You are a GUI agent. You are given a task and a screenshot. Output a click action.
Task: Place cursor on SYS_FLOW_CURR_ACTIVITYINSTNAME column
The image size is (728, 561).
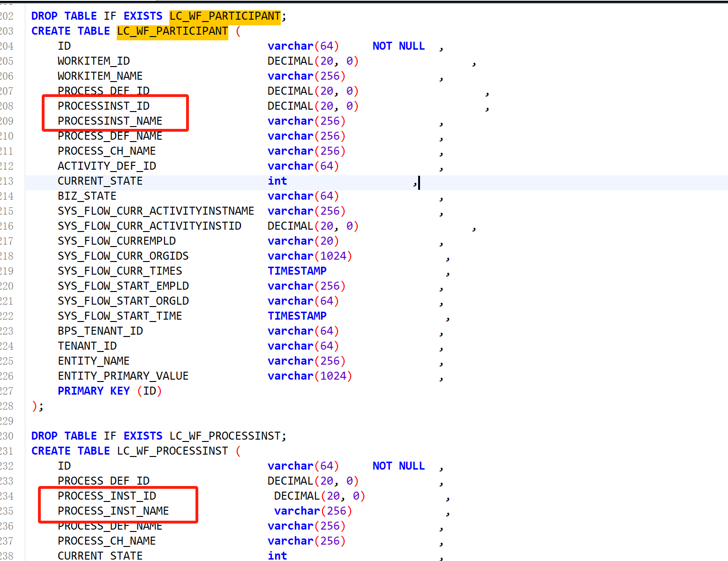pos(156,211)
